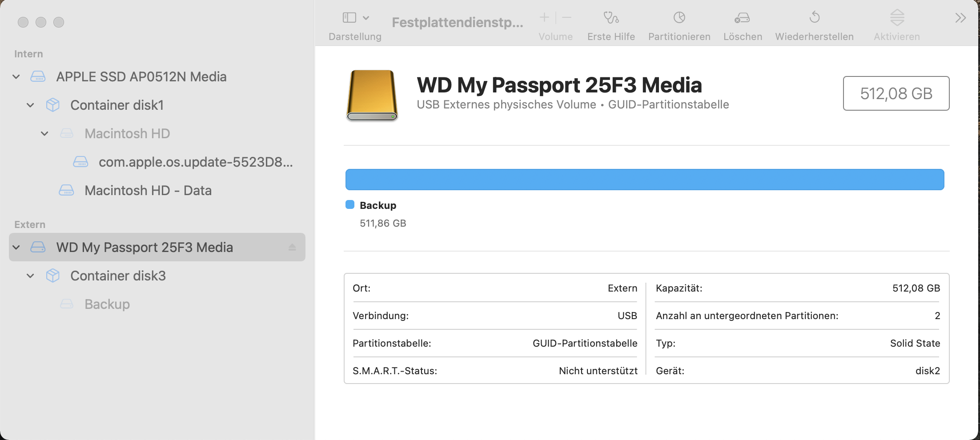Open the Darstellung sidebar view dropdown
980x440 pixels.
[356, 18]
